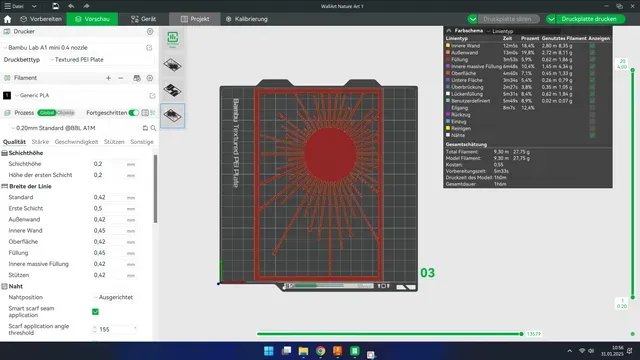Open File Explorer from taskbar
This screenshot has width=640, height=360.
[303, 351]
